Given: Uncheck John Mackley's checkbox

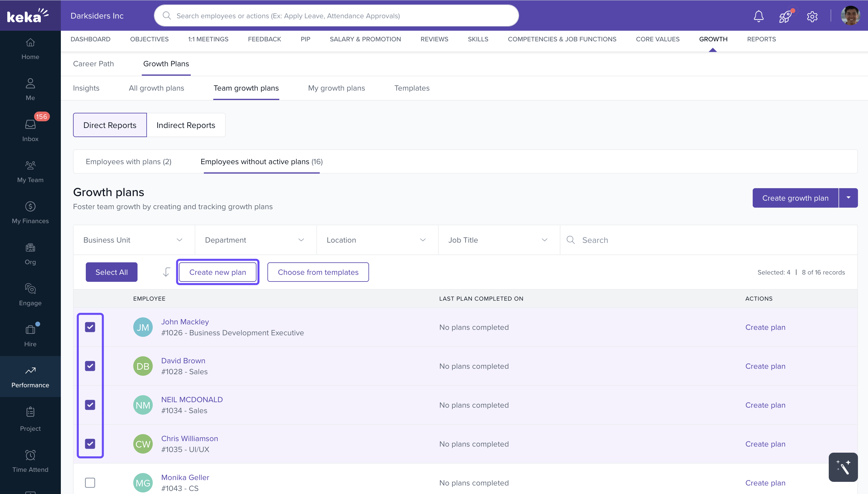Looking at the screenshot, I should pyautogui.click(x=90, y=327).
